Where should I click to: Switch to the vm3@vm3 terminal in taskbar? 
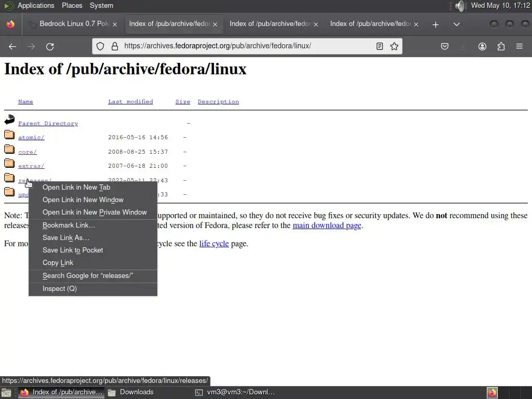[x=235, y=392]
